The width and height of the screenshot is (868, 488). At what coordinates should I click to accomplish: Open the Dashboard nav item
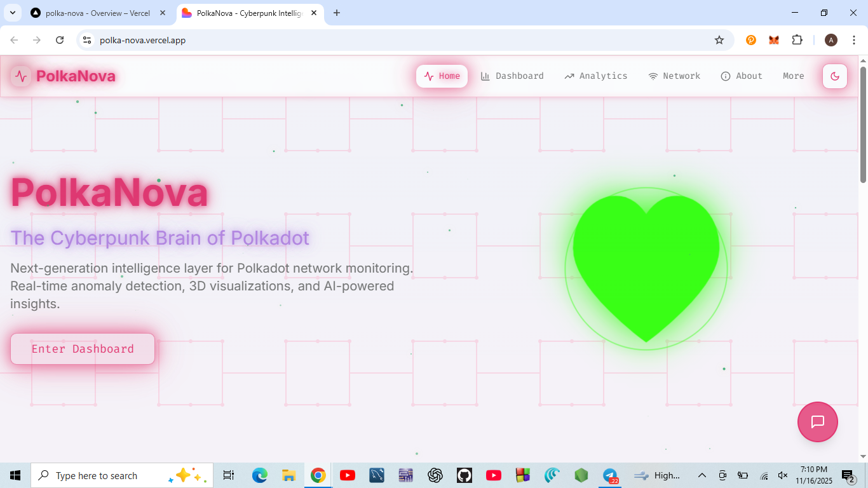pos(512,76)
